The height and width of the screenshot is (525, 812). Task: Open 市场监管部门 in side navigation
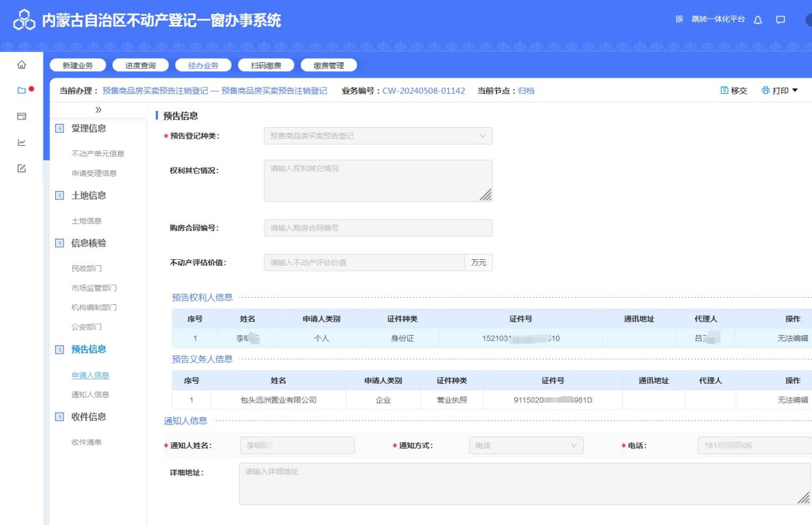tap(94, 288)
